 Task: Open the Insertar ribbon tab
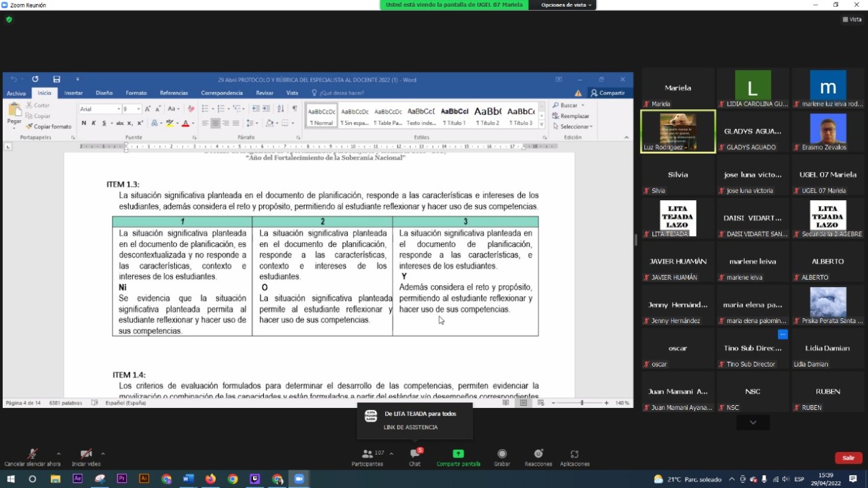click(73, 93)
